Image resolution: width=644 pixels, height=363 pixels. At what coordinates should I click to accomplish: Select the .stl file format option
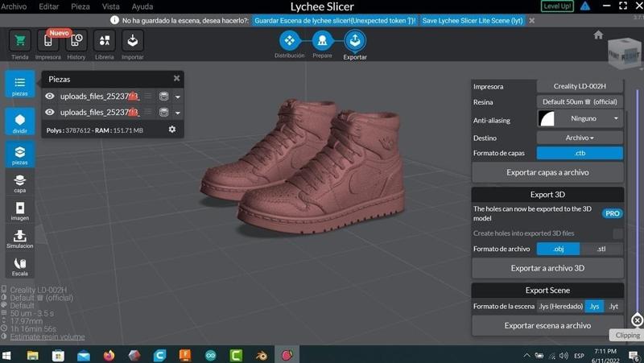click(x=601, y=249)
